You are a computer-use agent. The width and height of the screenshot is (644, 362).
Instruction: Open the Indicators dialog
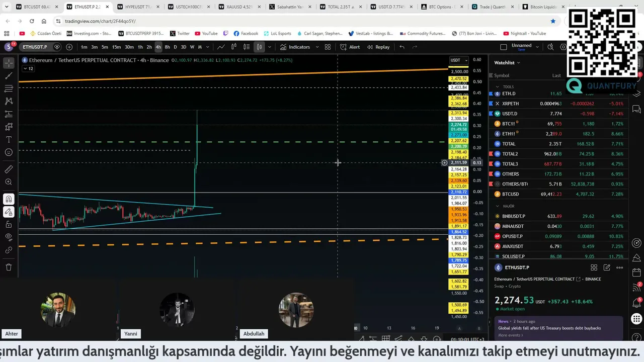coord(295,47)
